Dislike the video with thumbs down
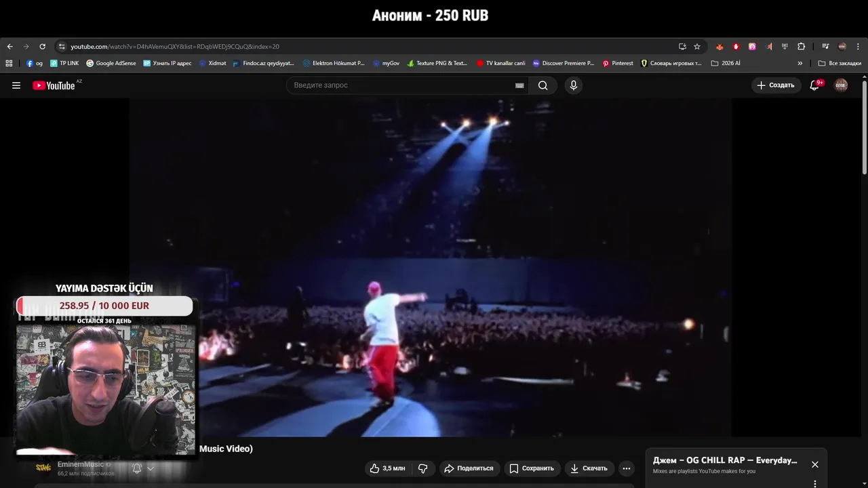The height and width of the screenshot is (488, 868). [423, 468]
